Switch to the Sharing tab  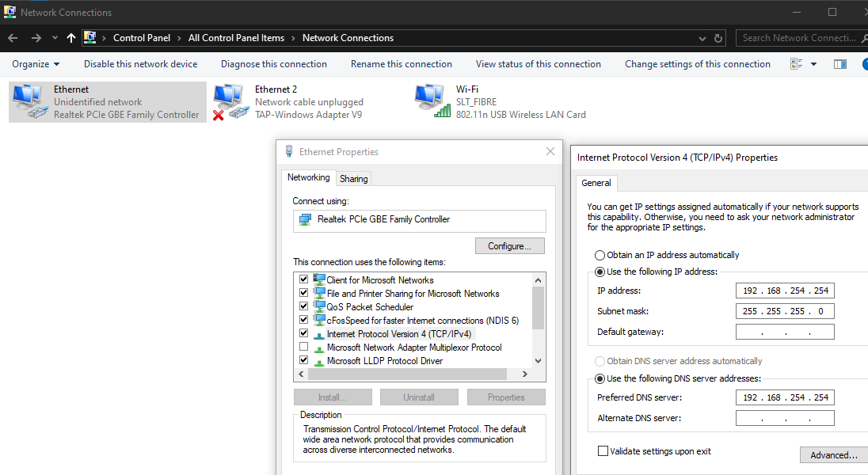pyautogui.click(x=354, y=179)
